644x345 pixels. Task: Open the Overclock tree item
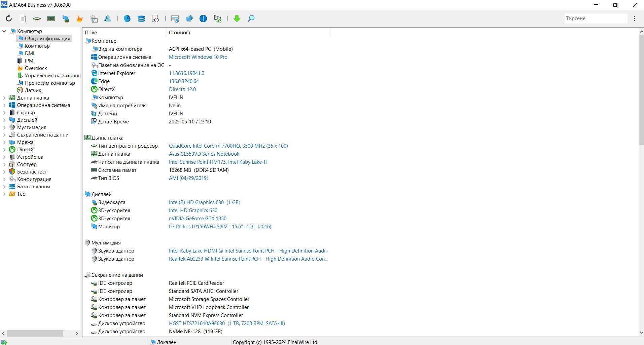(36, 68)
